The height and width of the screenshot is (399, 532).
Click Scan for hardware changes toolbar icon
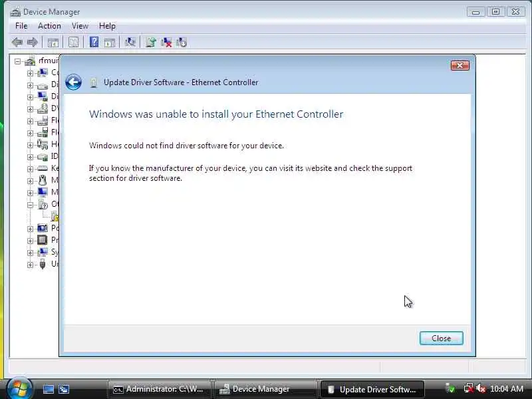click(x=130, y=42)
